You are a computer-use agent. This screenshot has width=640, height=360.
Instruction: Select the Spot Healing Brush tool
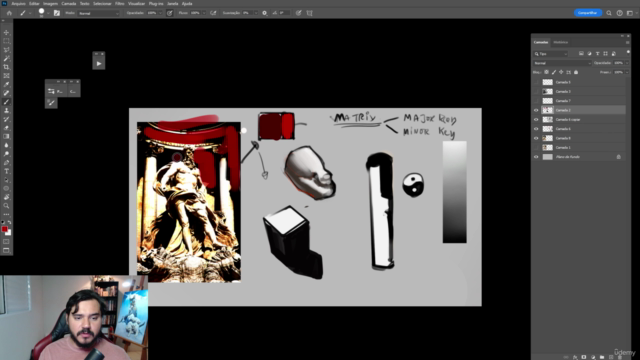(x=6, y=93)
